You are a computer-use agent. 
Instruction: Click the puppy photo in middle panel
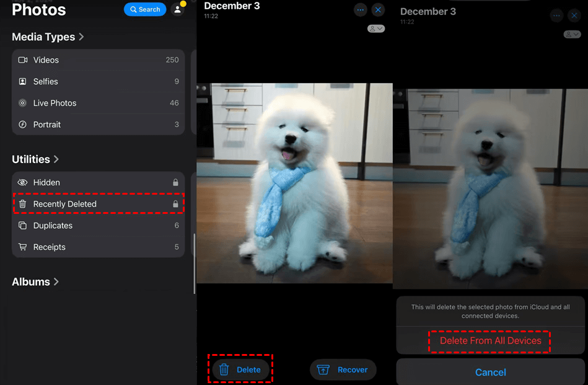[x=294, y=183]
